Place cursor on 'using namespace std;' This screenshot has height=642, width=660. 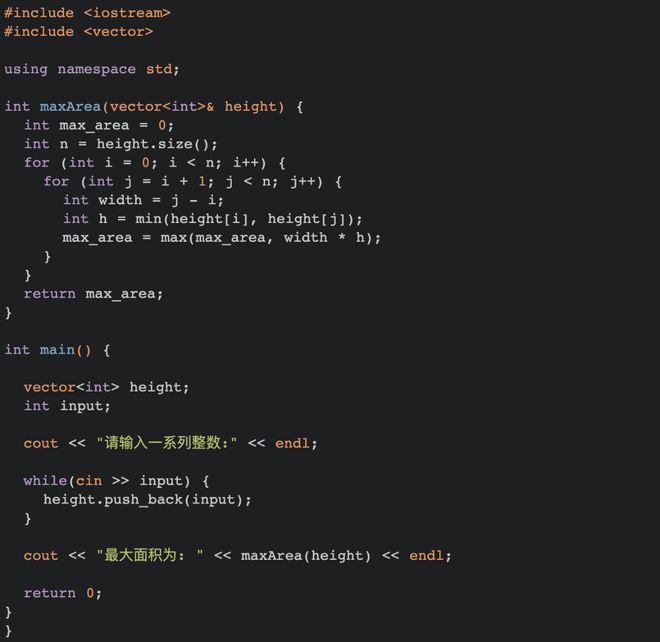[x=92, y=69]
